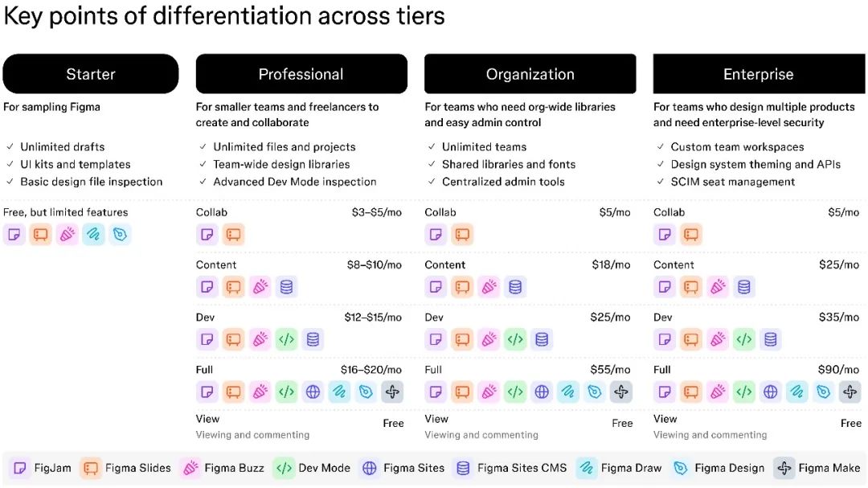Viewport: 868px width, 488px height.
Task: Click the Figma Sites CMS legend icon
Action: point(462,468)
